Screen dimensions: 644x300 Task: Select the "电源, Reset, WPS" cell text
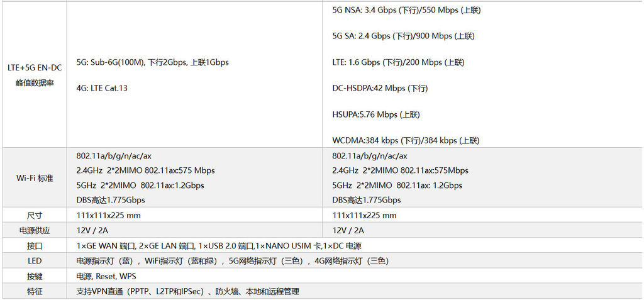106,276
